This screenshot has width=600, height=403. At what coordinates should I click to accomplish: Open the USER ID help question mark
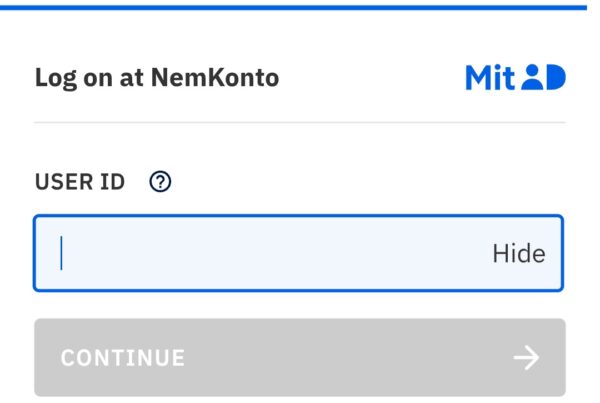click(x=160, y=181)
